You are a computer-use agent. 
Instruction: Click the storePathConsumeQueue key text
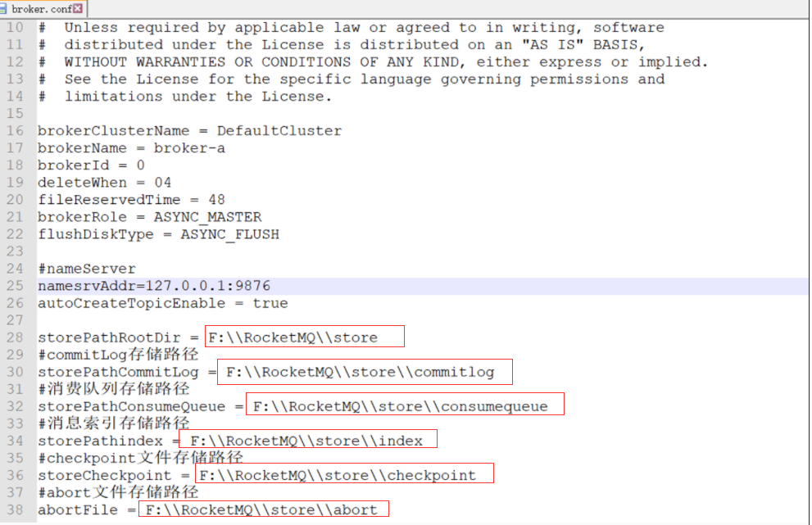132,406
